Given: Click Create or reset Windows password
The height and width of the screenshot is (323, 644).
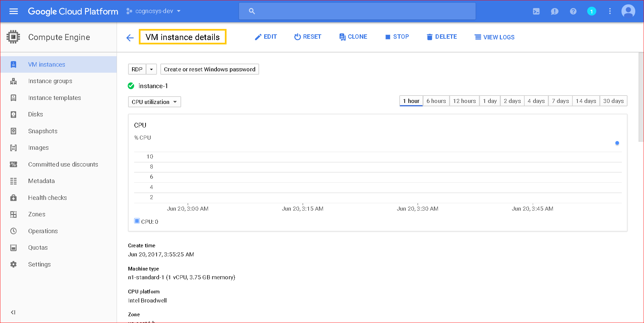Looking at the screenshot, I should coord(209,69).
